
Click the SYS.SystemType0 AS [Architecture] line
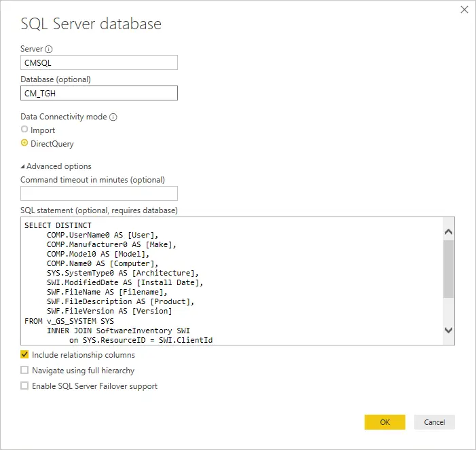tap(123, 273)
